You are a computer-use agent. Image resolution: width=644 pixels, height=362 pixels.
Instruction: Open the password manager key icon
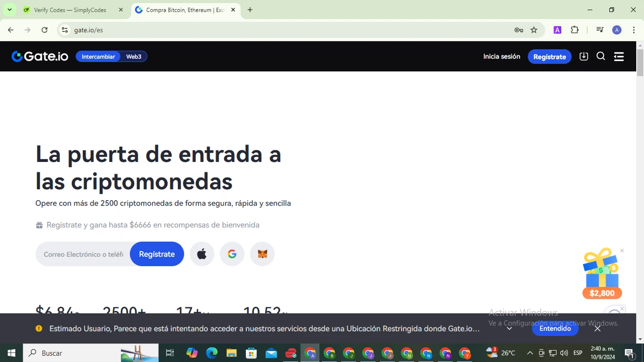[519, 30]
